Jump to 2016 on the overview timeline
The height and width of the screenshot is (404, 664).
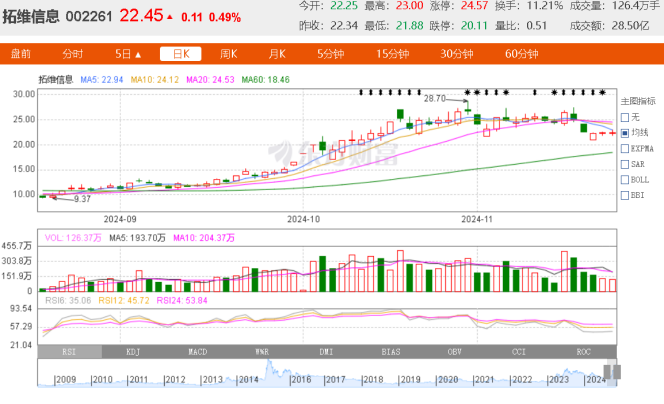point(301,379)
